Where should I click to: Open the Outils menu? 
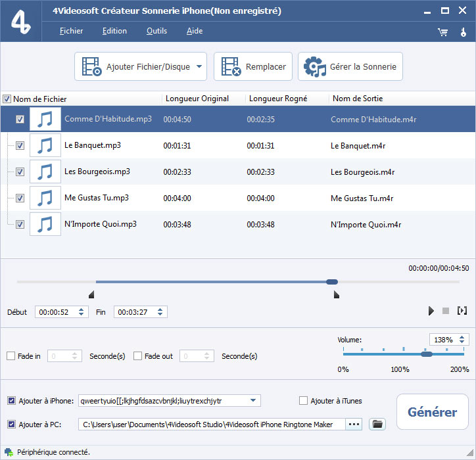(156, 31)
